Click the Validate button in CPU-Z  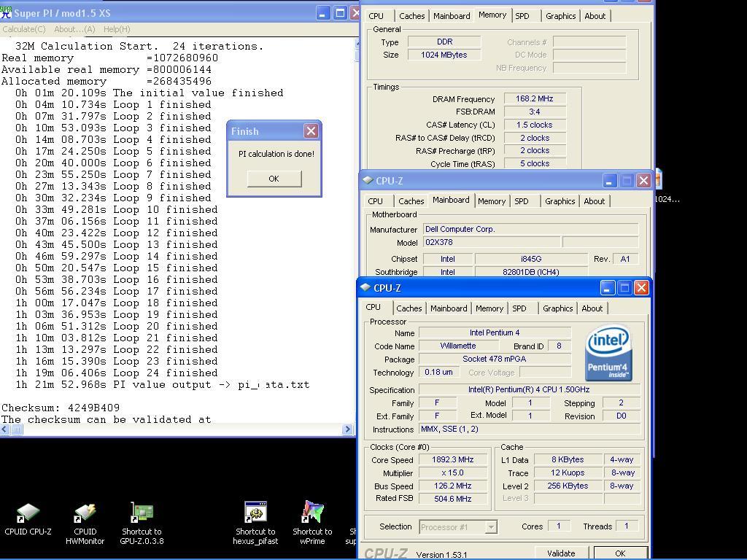(561, 553)
